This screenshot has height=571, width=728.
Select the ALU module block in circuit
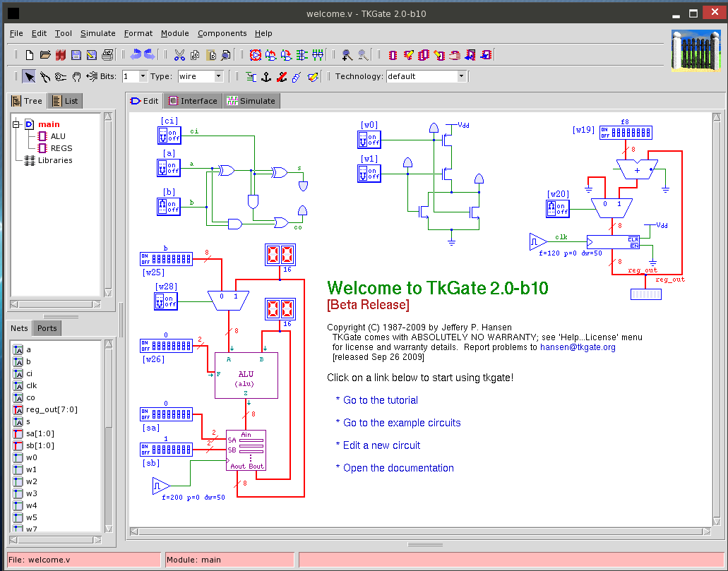[246, 375]
